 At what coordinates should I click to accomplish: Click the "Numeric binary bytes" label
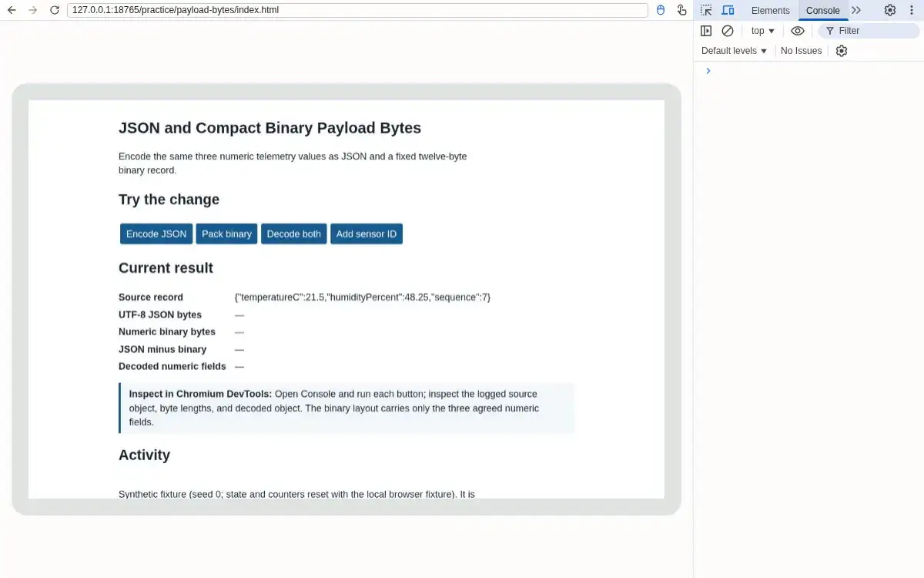click(x=167, y=331)
